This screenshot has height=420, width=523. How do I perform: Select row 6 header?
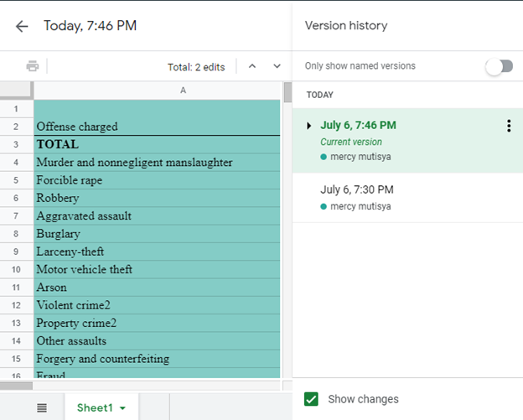tap(16, 198)
